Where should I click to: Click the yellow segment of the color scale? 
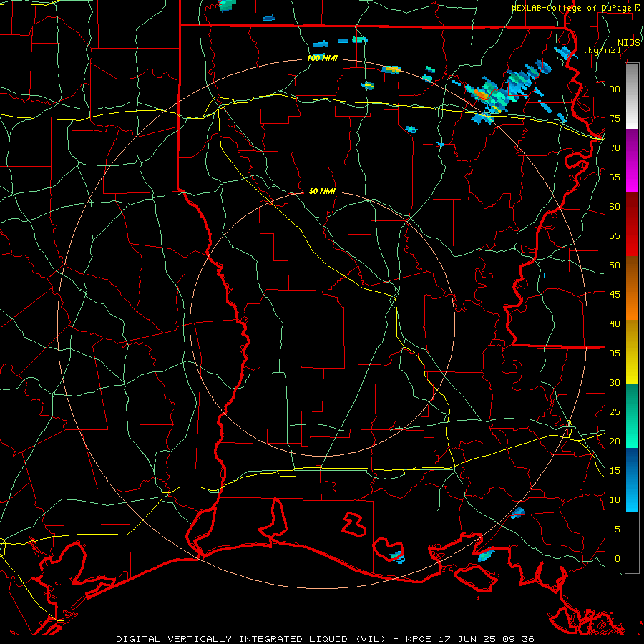point(632,352)
